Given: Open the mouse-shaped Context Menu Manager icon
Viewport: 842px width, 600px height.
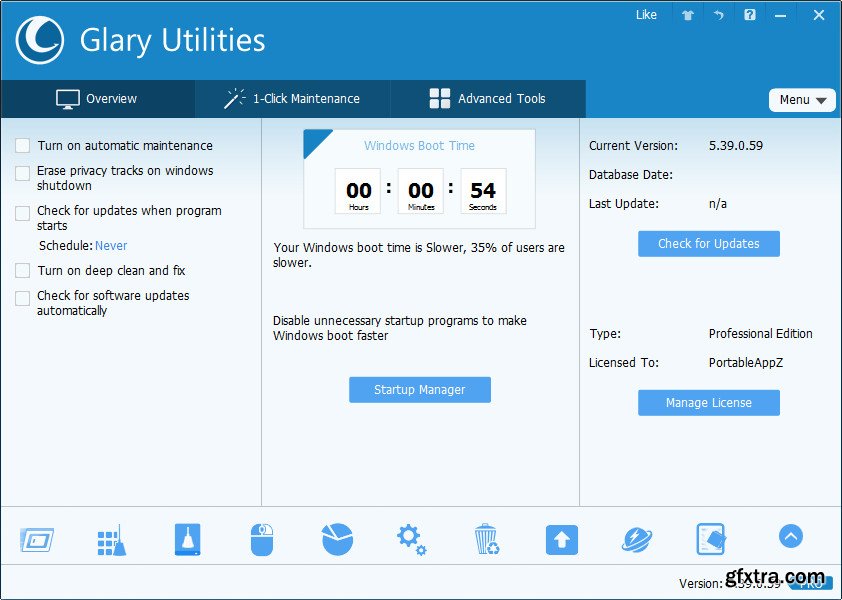Looking at the screenshot, I should click(x=261, y=539).
